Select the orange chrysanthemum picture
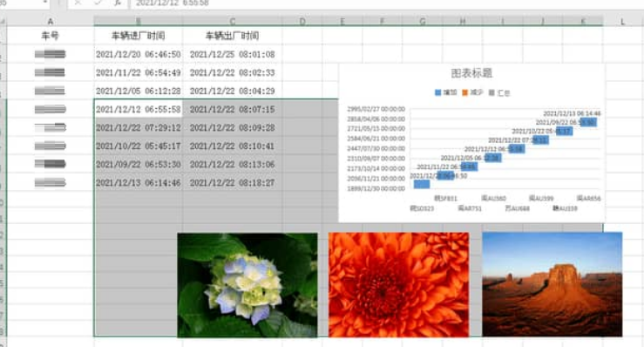Viewport: 644px width, 347px height. (399, 285)
